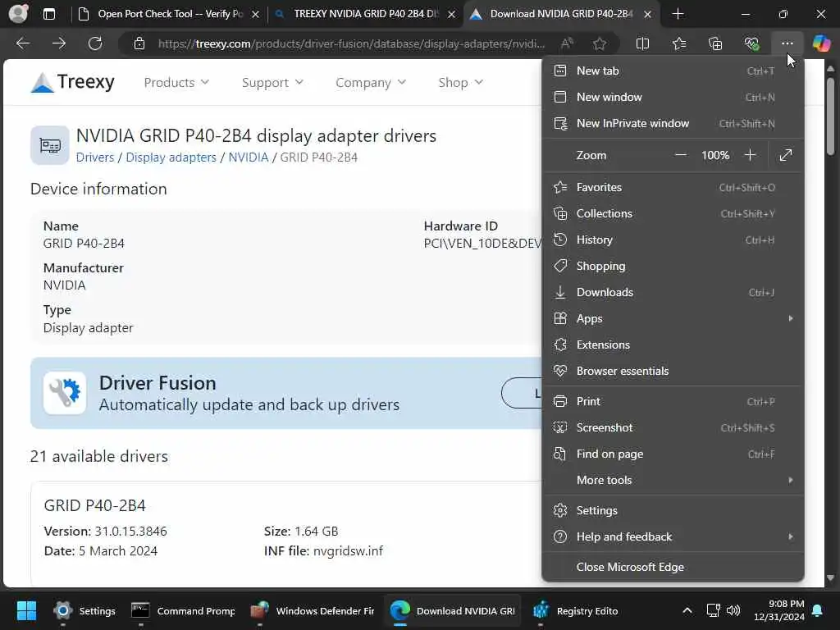Image resolution: width=840 pixels, height=630 pixels.
Task: Open the split screen icon
Action: pos(642,43)
